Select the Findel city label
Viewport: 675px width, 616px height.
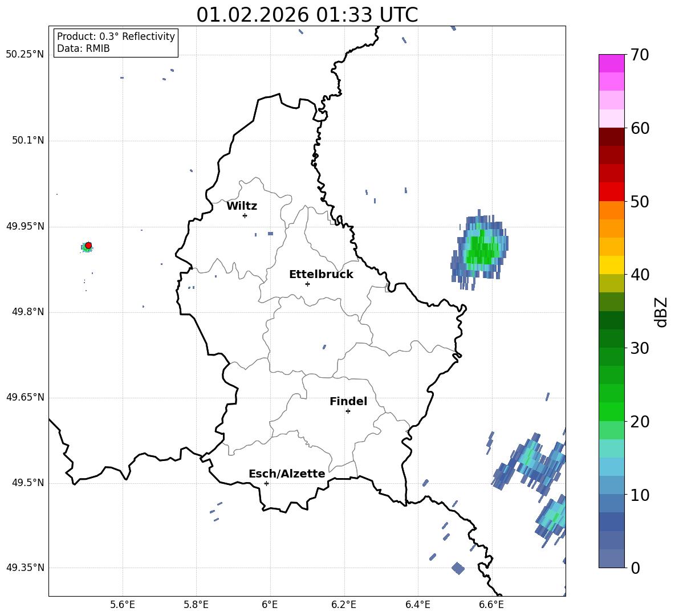pyautogui.click(x=348, y=401)
